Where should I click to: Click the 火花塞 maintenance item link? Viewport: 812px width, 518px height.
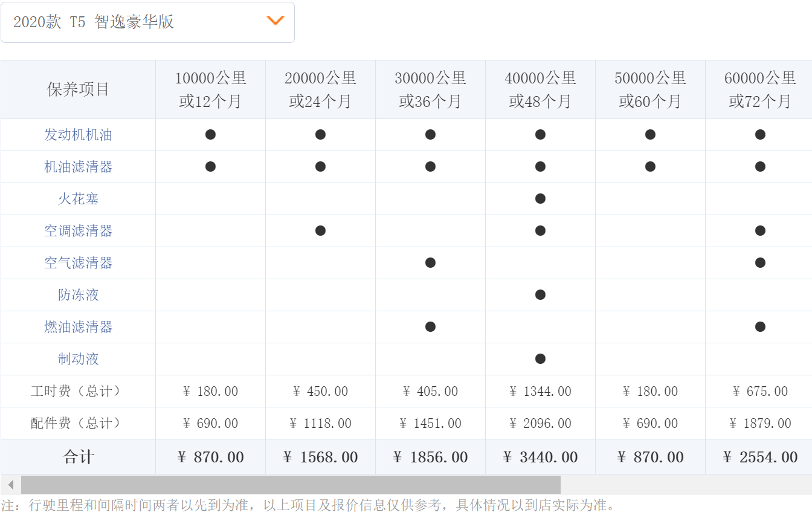(x=78, y=199)
